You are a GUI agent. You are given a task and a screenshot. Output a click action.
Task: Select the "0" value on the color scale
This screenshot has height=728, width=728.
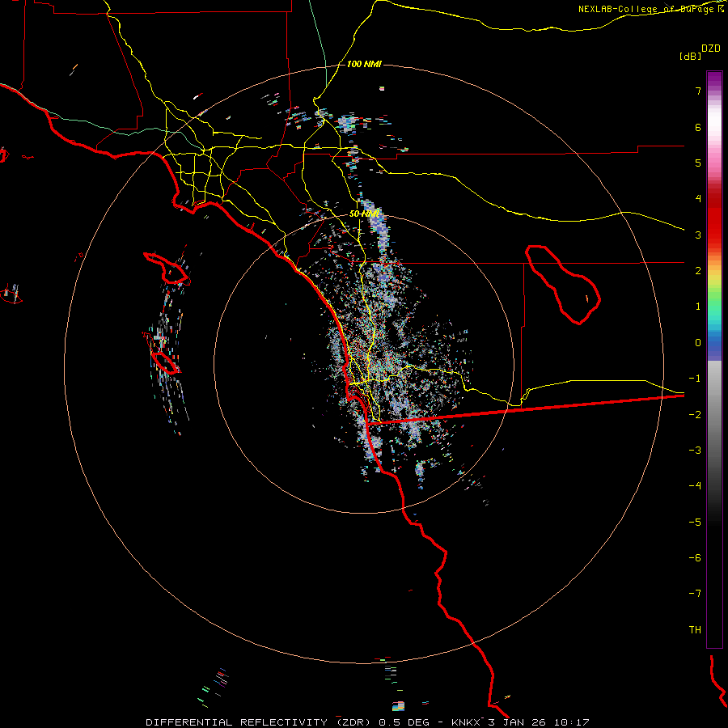click(x=698, y=343)
